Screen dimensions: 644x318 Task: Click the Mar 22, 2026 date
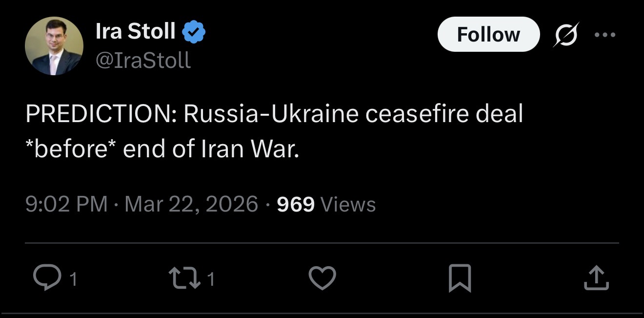[191, 204]
